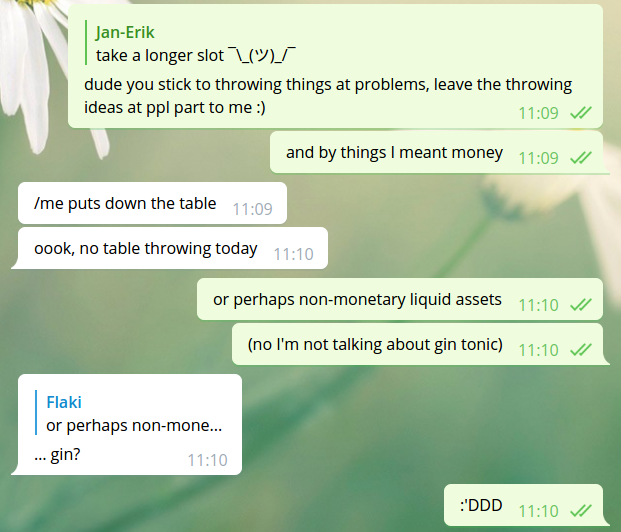Click "(no I'm not talking about gin tonic)" text
The height and width of the screenshot is (532, 621).
tap(375, 345)
